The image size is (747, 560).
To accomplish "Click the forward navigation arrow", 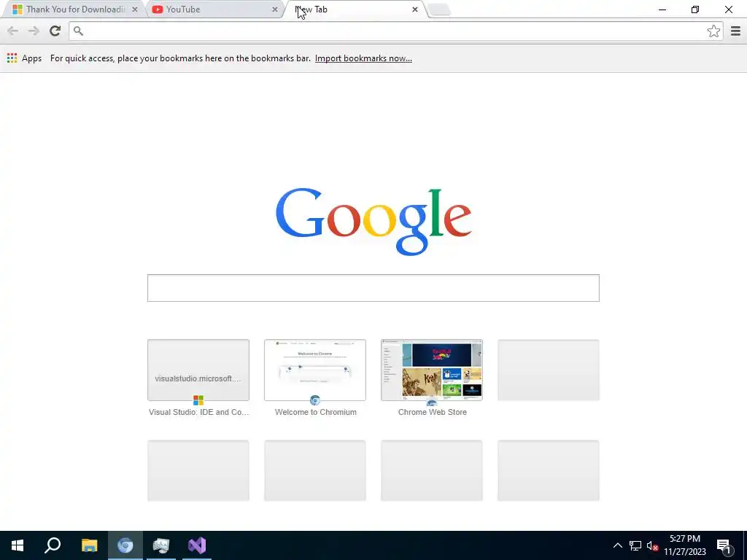I will [34, 31].
